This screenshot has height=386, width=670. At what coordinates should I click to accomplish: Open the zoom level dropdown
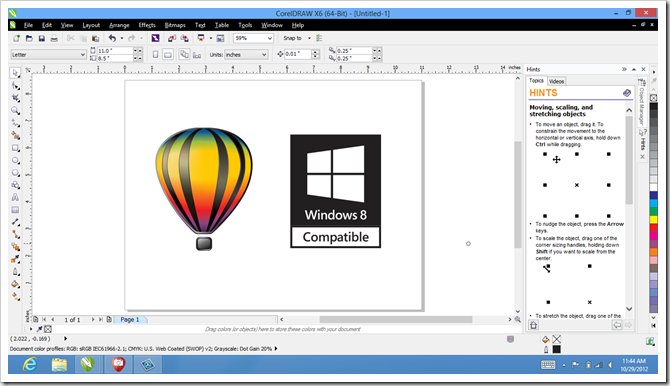pyautogui.click(x=253, y=38)
